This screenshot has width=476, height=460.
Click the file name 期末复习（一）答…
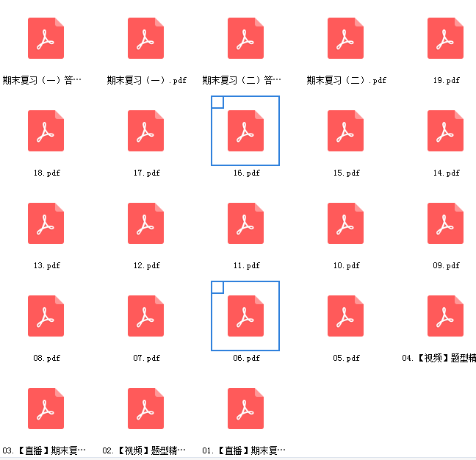coord(42,80)
